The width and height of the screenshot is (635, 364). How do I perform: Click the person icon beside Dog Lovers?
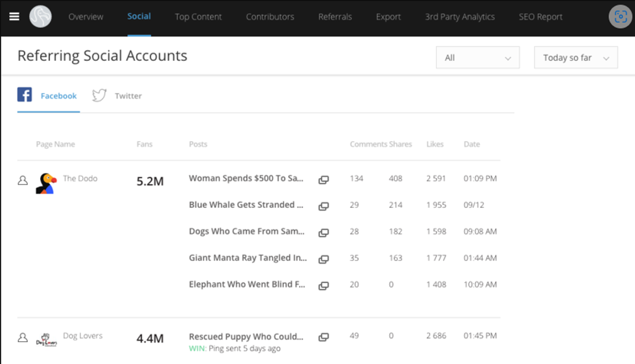click(x=23, y=337)
